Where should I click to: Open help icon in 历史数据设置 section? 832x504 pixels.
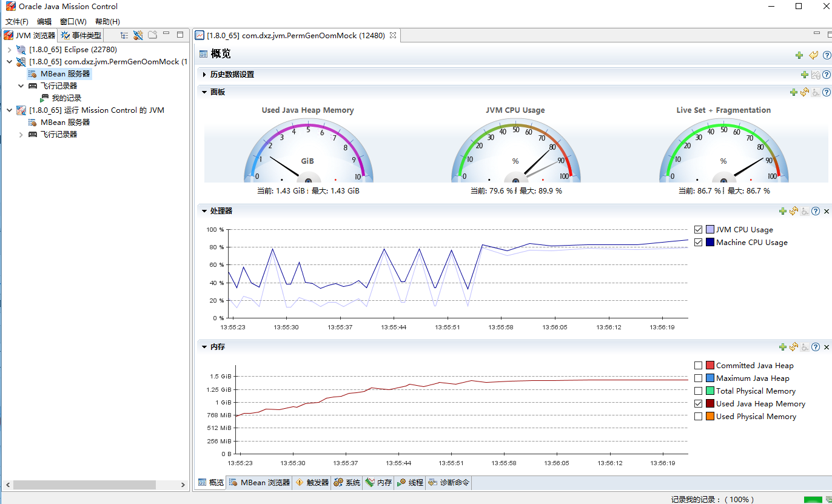tap(827, 75)
